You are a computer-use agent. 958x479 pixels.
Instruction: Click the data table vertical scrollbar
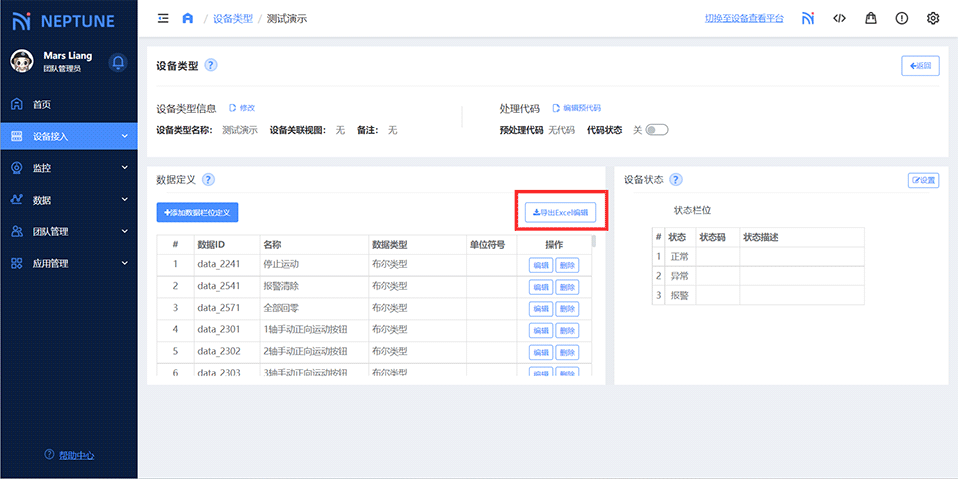coord(595,242)
